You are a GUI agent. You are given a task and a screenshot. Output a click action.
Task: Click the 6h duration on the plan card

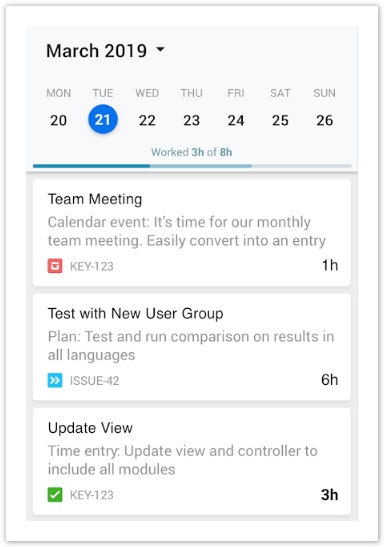[x=330, y=380]
